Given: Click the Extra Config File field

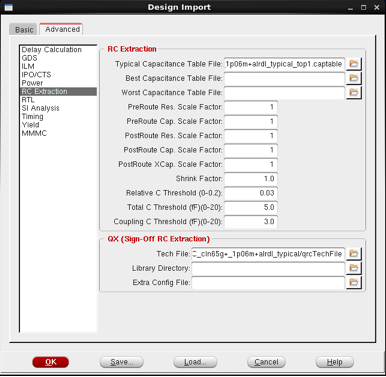Looking at the screenshot, I should point(268,283).
